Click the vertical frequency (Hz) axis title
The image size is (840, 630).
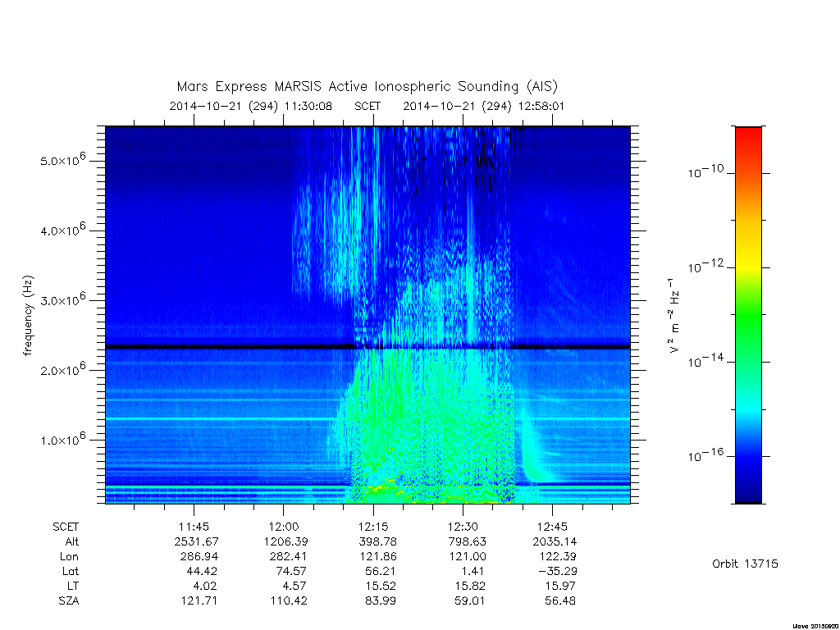point(28,316)
